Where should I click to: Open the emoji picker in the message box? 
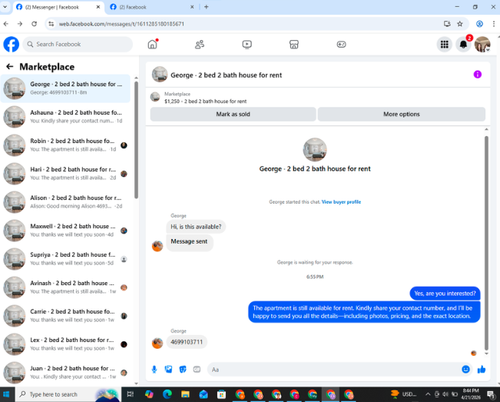[x=466, y=369]
